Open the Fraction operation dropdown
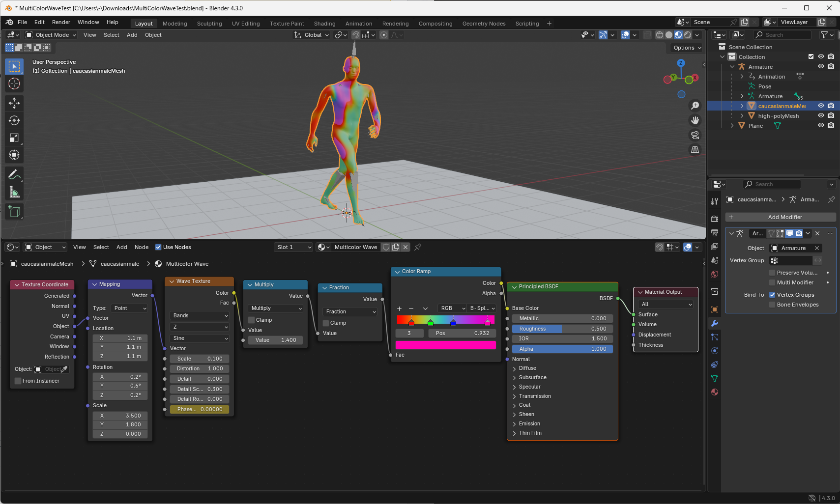840x504 pixels. [350, 311]
